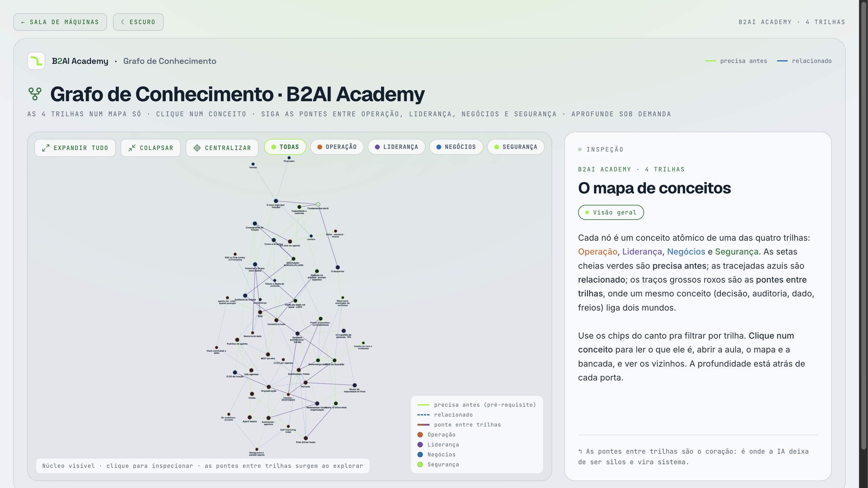
Task: Select the Freios e cancelas · reversibilidade node
Action: pyautogui.click(x=320, y=319)
